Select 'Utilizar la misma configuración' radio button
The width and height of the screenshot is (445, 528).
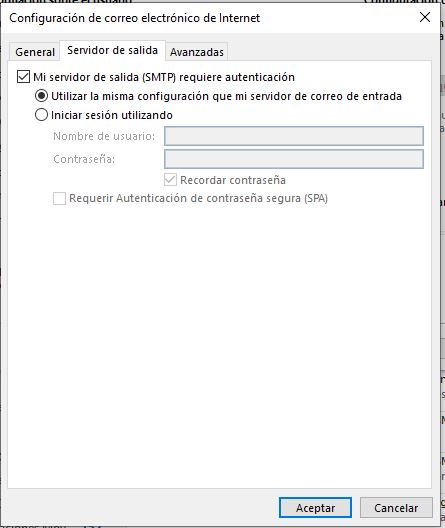click(41, 96)
